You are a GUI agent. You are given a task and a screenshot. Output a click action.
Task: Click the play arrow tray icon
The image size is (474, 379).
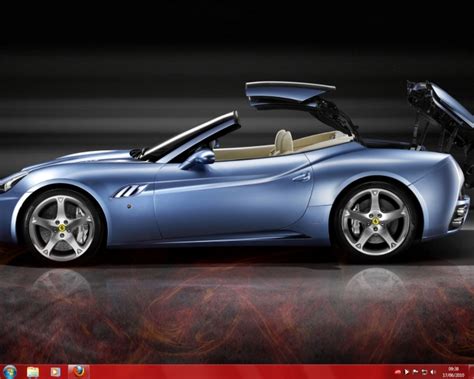[x=407, y=372]
